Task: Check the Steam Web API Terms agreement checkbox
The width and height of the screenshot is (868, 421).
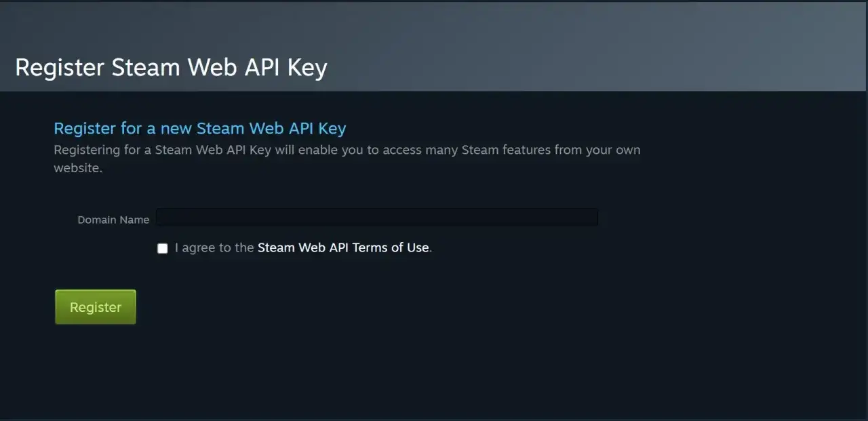Action: click(162, 248)
